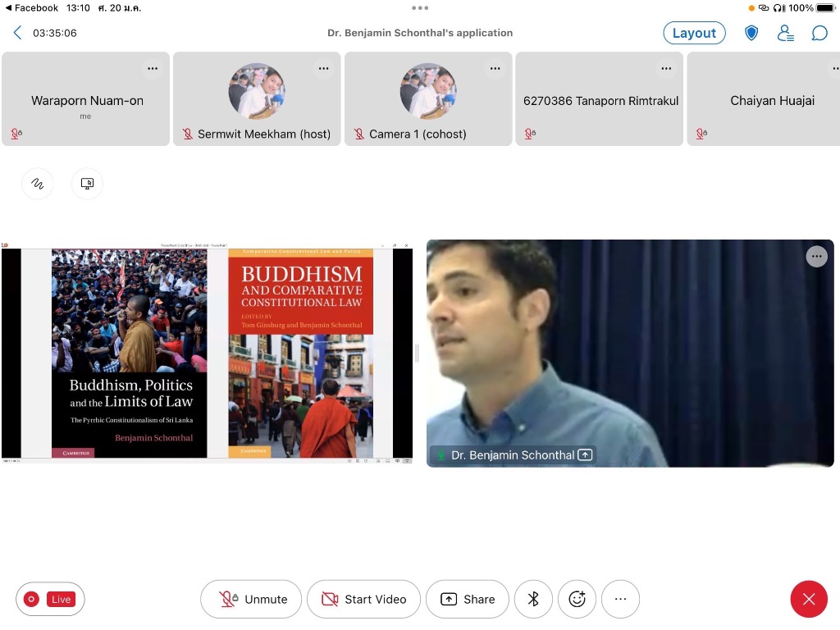The image size is (840, 630).
Task: Open the emoji reactions menu
Action: click(x=577, y=600)
